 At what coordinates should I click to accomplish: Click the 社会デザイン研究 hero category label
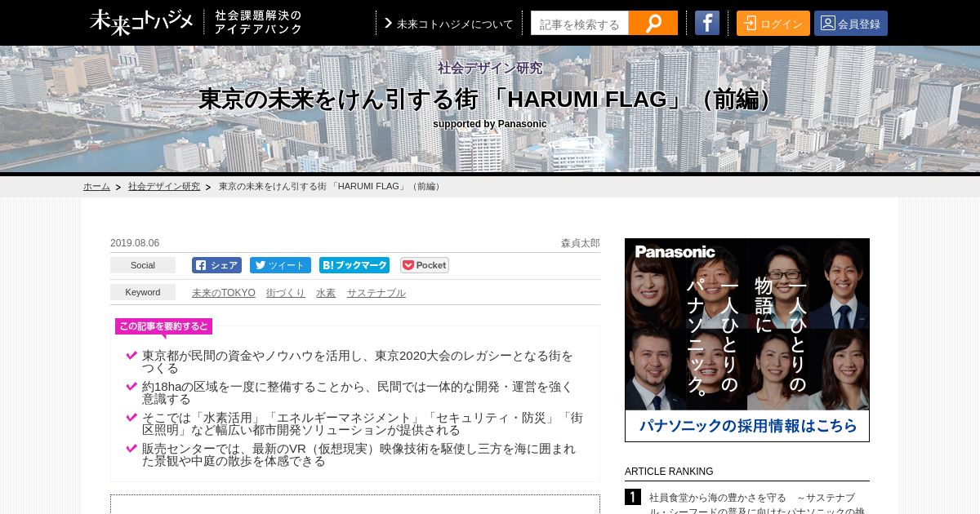pos(490,68)
